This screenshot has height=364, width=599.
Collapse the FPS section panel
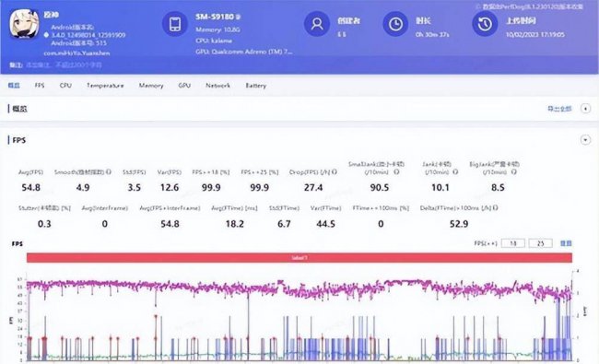tap(585, 140)
